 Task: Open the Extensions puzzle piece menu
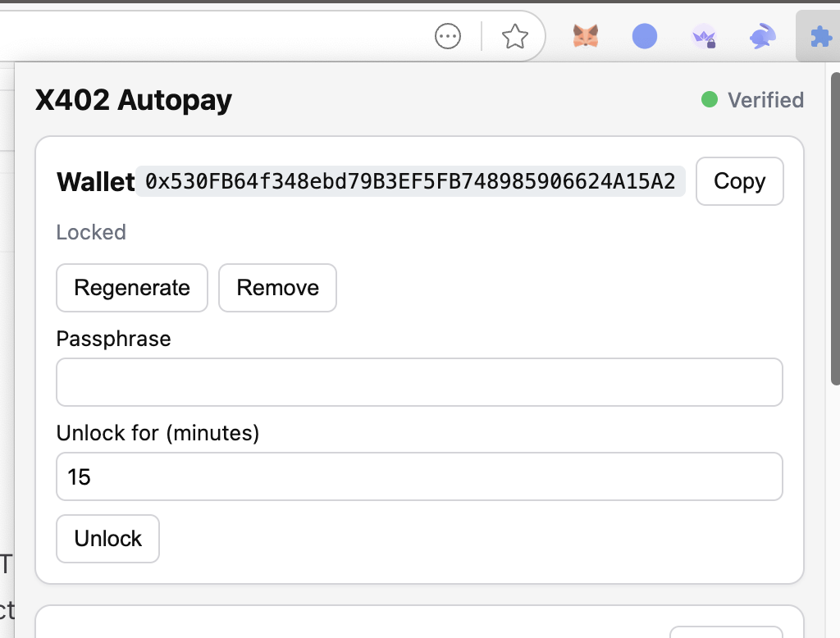pyautogui.click(x=818, y=36)
